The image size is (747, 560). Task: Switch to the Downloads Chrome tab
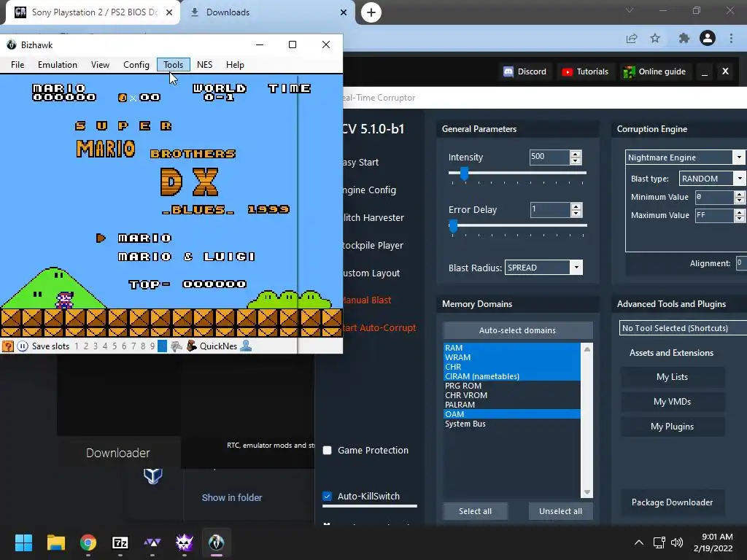268,12
